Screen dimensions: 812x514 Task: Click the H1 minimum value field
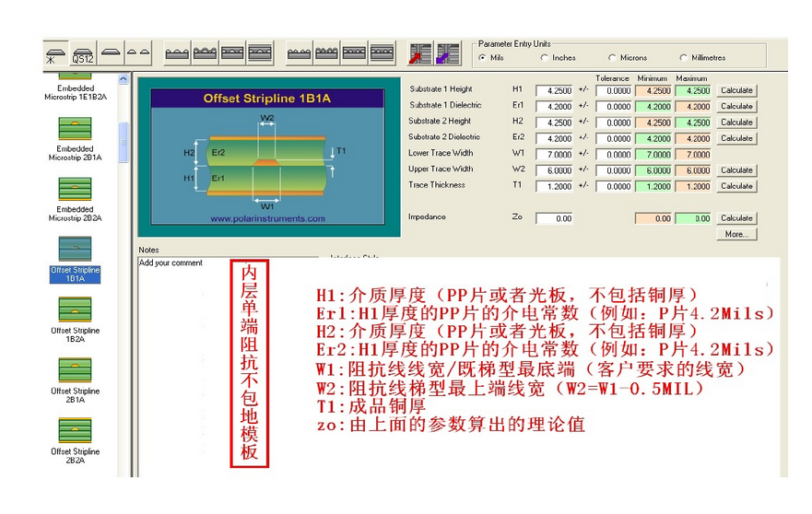pyautogui.click(x=653, y=90)
